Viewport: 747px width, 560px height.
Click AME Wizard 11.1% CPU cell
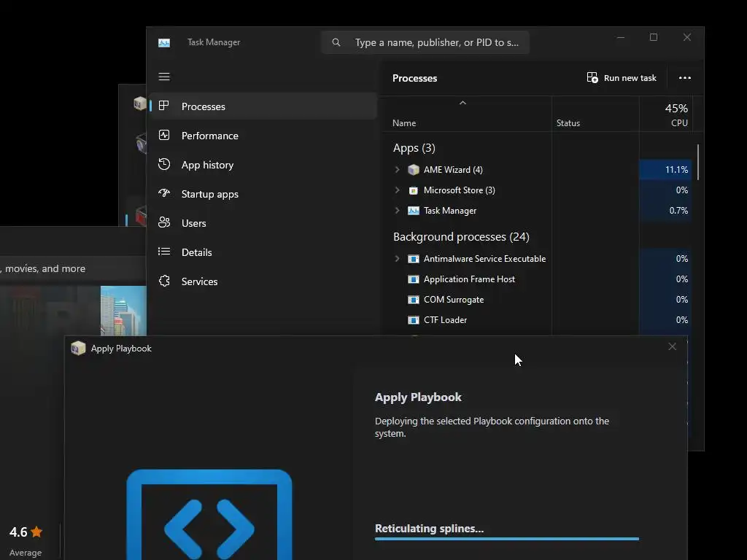(x=665, y=169)
